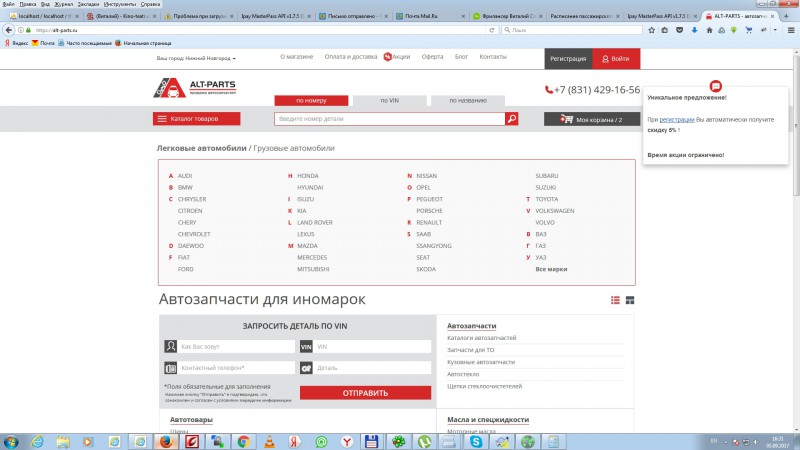Select the AUDI brand
Viewport: 800px width, 450px height.
(x=185, y=176)
